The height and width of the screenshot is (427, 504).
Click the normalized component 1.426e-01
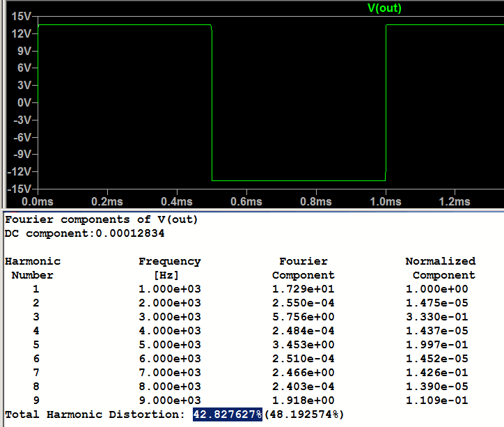pyautogui.click(x=437, y=373)
